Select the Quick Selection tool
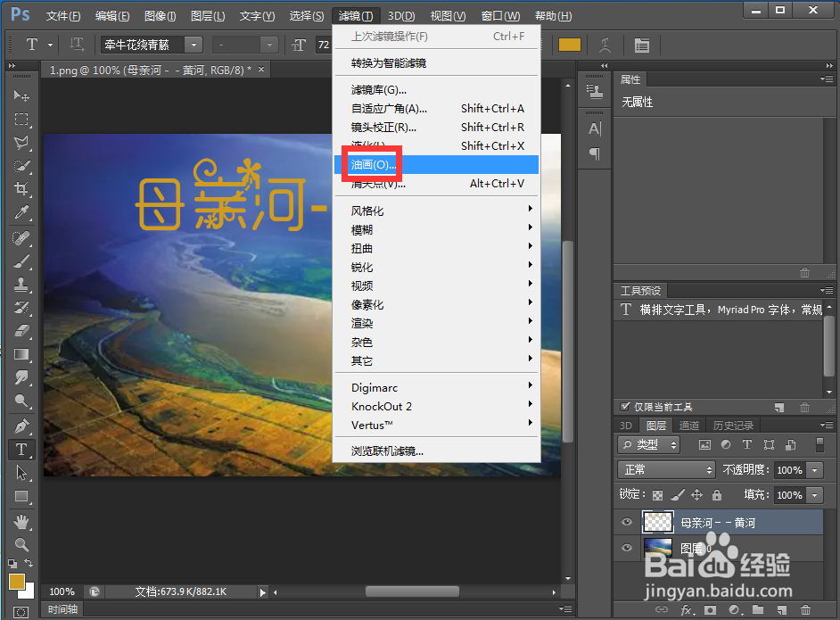This screenshot has width=840, height=620. (21, 166)
